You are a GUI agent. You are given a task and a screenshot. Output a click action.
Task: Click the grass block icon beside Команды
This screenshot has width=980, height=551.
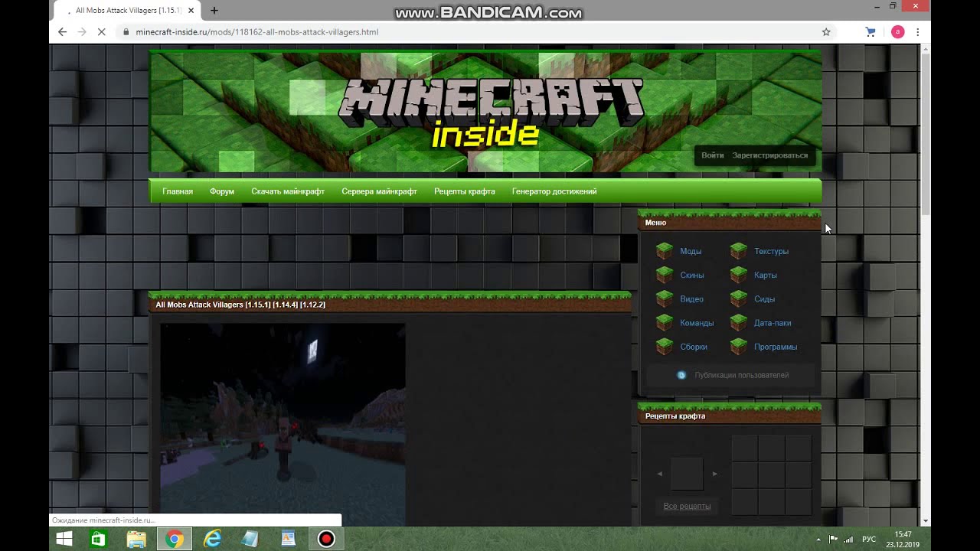[x=665, y=322]
